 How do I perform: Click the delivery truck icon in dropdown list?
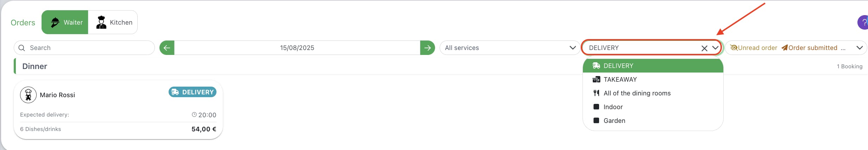coord(596,65)
